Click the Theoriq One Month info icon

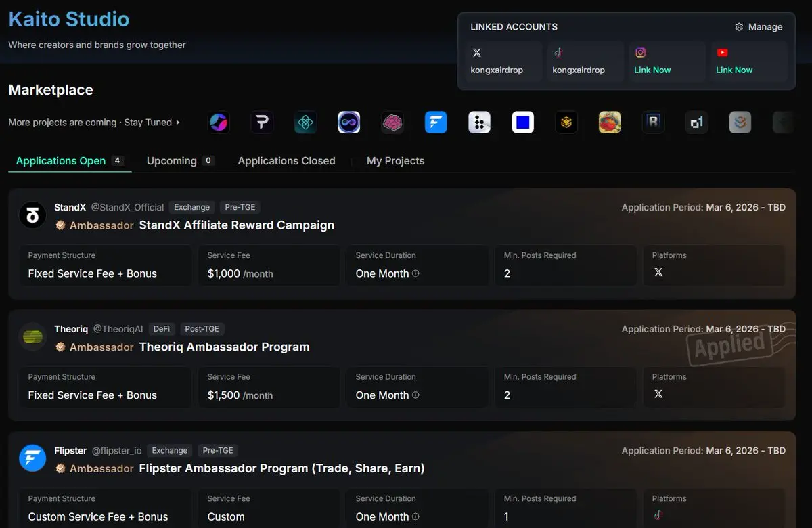(x=415, y=395)
